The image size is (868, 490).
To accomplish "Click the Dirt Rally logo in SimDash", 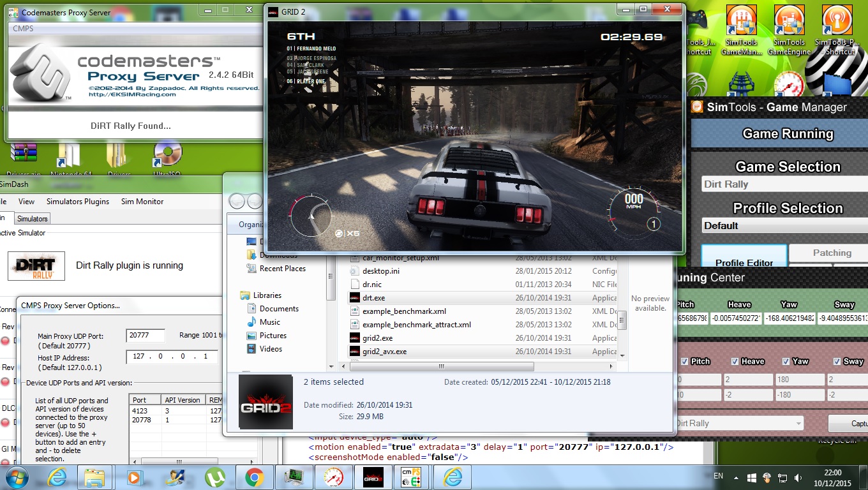I will coord(36,266).
